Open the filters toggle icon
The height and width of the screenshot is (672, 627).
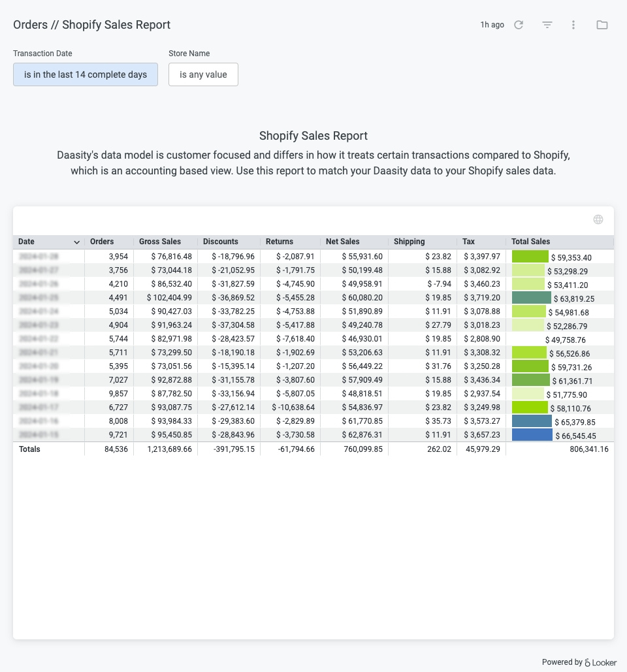coord(547,25)
